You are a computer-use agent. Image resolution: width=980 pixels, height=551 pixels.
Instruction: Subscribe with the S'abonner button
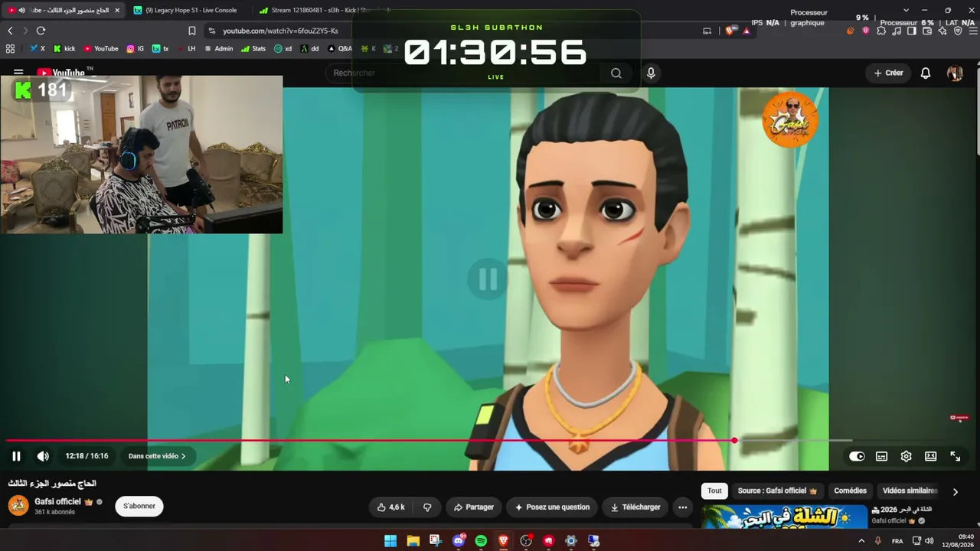click(139, 506)
